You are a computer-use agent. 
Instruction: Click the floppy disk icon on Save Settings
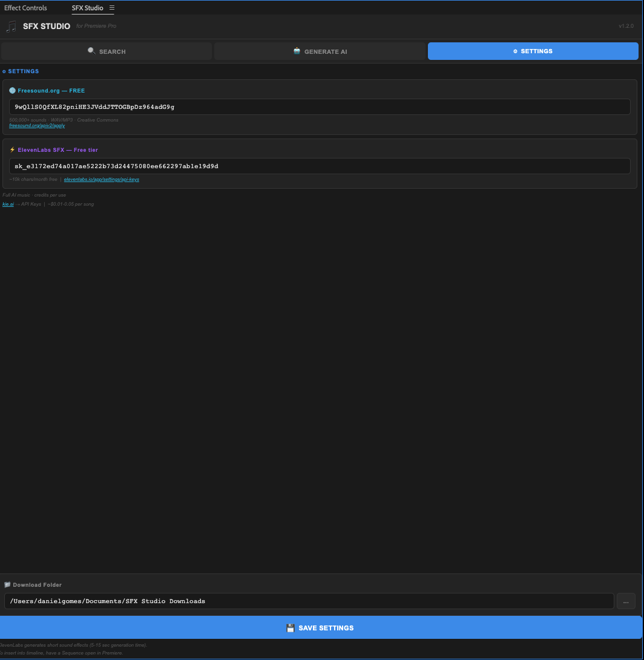coord(290,628)
